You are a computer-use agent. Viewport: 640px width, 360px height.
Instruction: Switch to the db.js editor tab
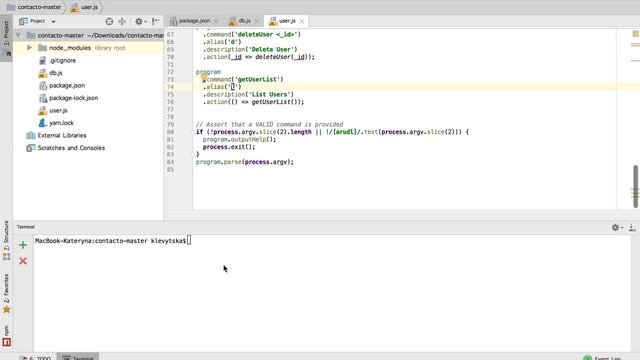click(244, 21)
